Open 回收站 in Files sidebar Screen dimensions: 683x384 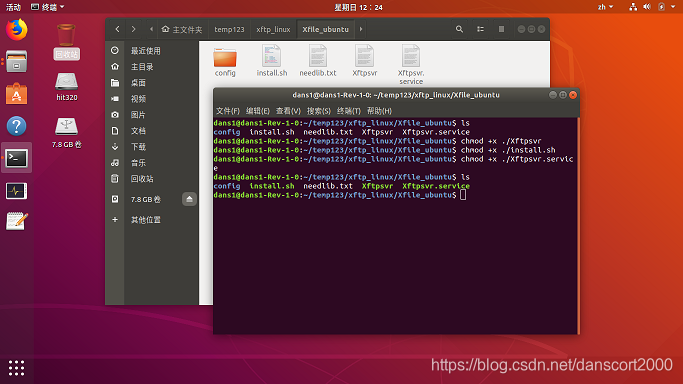click(x=152, y=179)
